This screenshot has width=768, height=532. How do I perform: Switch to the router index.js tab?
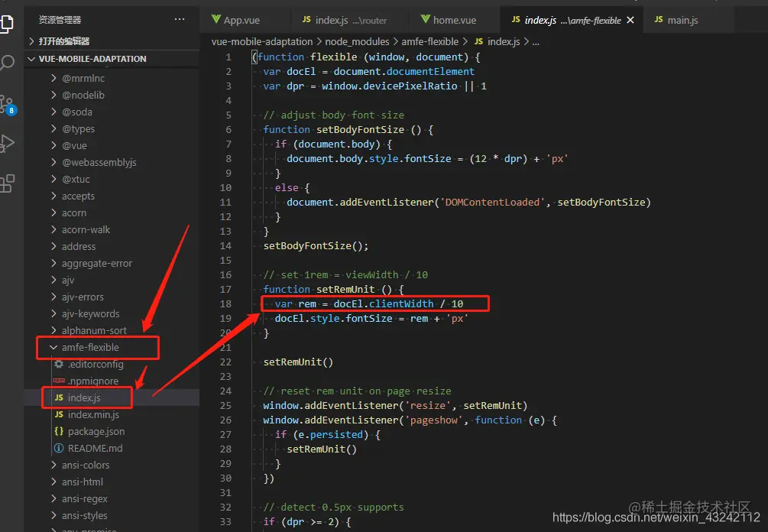(x=348, y=20)
